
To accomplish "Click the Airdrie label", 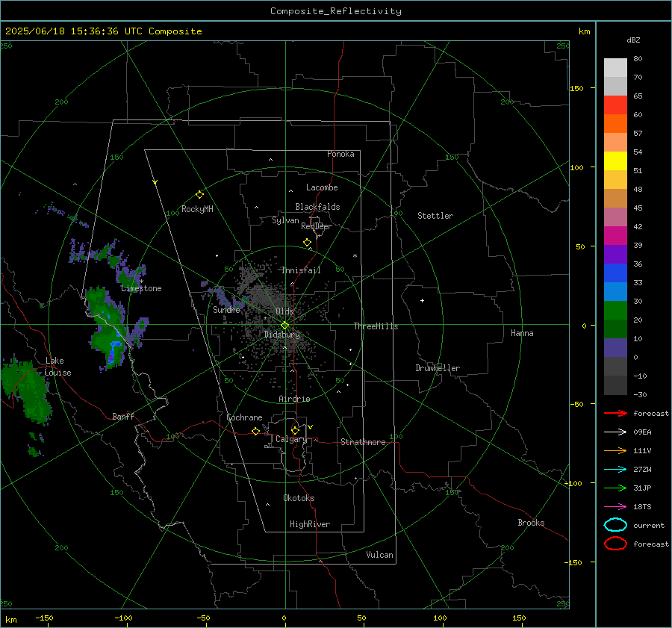I will click(x=294, y=399).
